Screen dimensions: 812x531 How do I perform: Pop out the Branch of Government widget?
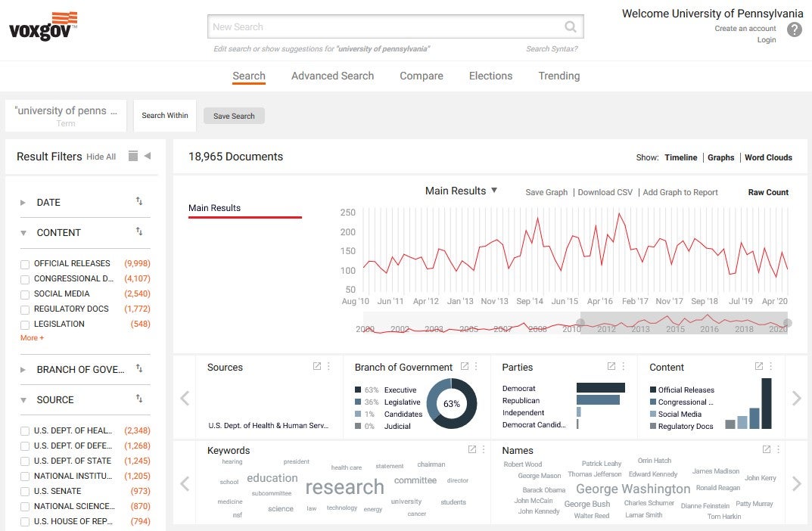click(x=465, y=366)
